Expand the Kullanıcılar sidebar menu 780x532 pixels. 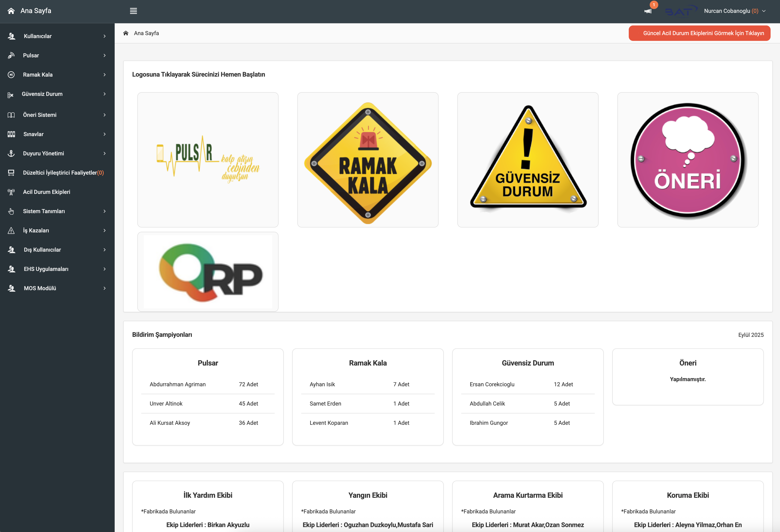(38, 36)
